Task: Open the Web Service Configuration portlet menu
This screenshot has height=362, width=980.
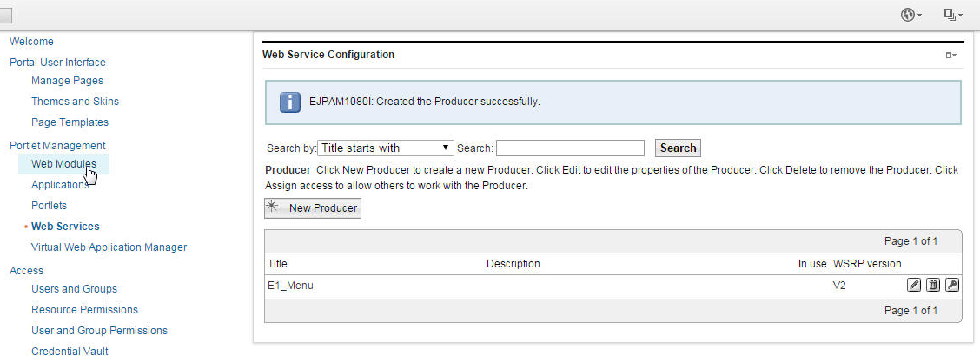Action: point(951,56)
